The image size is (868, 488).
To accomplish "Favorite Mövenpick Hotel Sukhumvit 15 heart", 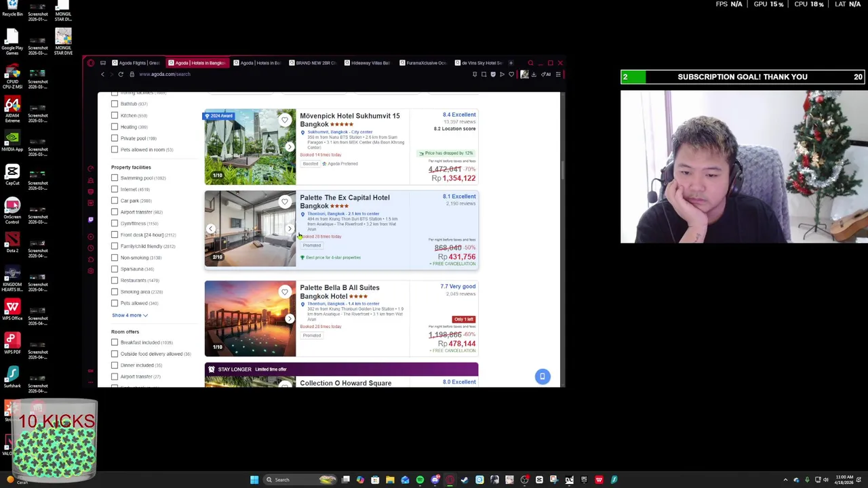I will (285, 121).
